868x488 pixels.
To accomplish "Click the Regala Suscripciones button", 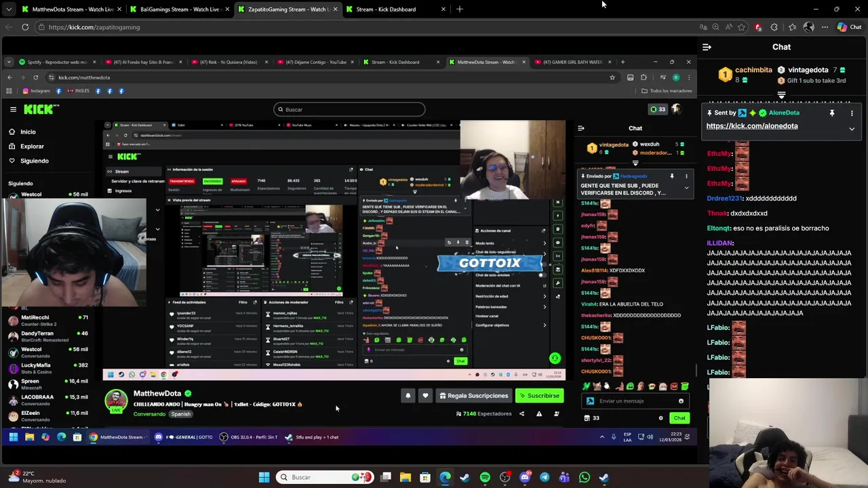I will [x=473, y=396].
